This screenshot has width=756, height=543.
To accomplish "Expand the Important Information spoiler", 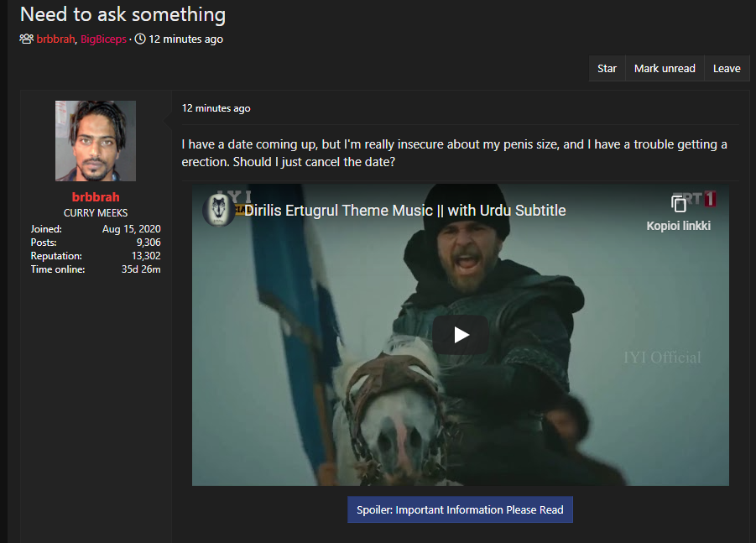I will coord(460,509).
